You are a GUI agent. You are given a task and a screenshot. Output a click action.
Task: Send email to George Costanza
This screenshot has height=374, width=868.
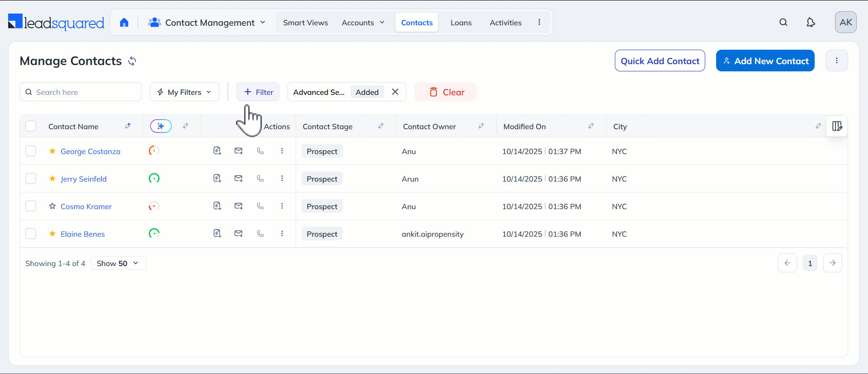click(238, 151)
